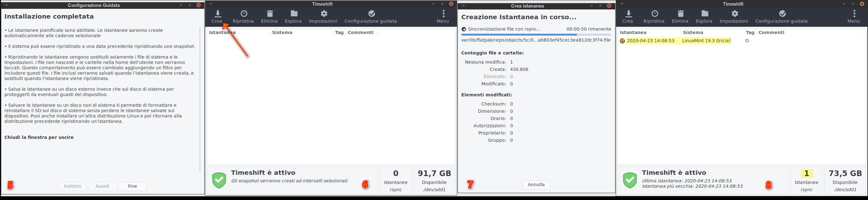
Task: Click 91,7 GB Disponibile in left Timeshift
Action: pyautogui.click(x=434, y=181)
